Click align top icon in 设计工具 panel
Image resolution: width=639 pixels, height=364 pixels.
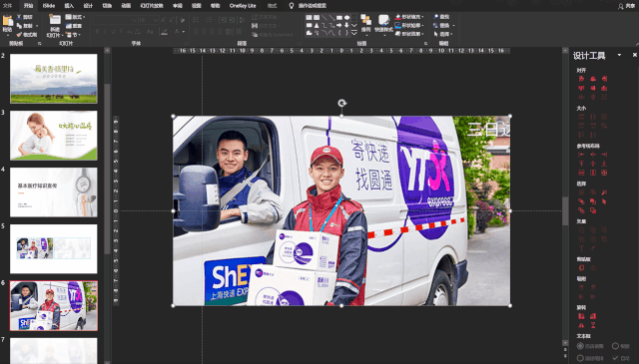pos(581,88)
